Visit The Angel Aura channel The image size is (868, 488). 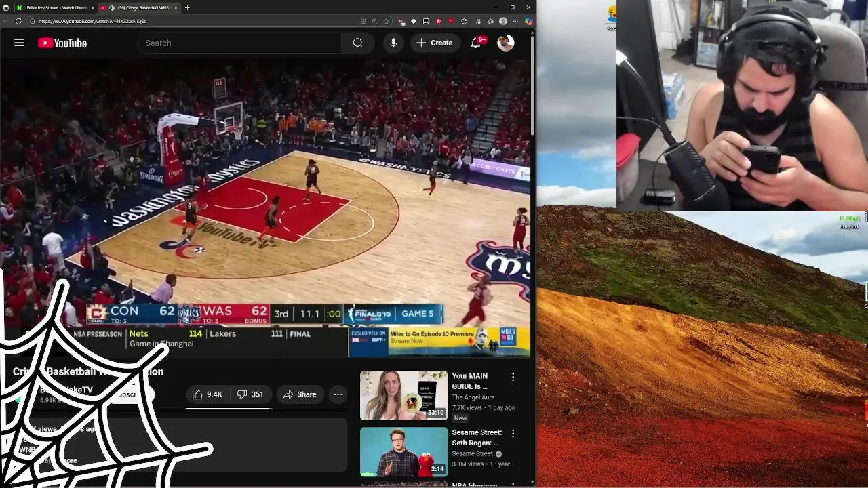coord(473,397)
